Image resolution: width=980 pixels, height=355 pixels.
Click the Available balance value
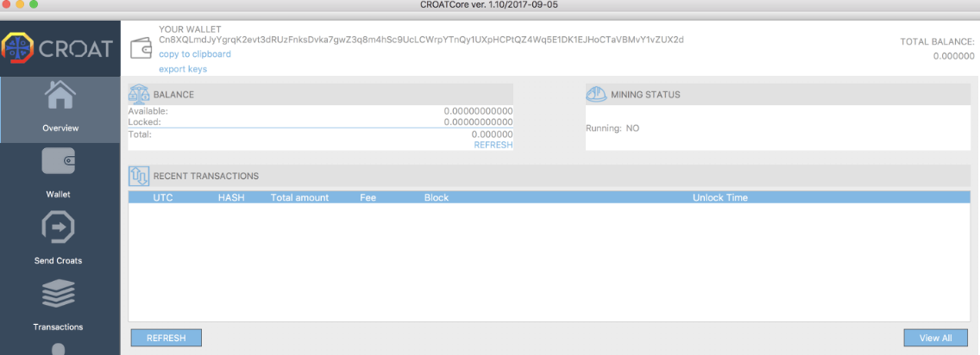478,111
